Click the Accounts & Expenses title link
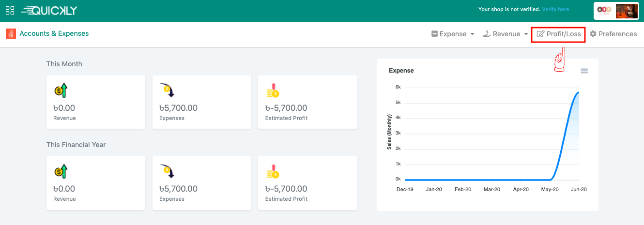Screen dimensions: 644x225 (x=54, y=33)
